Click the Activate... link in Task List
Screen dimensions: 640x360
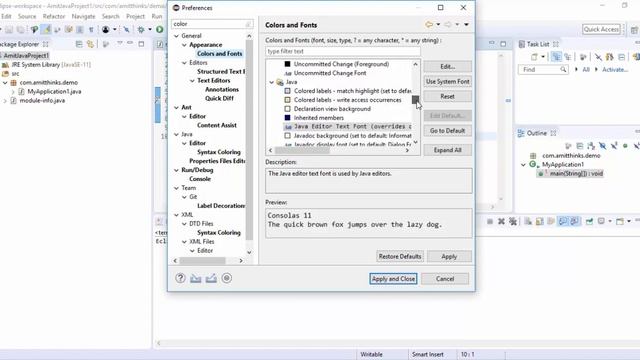[615, 70]
